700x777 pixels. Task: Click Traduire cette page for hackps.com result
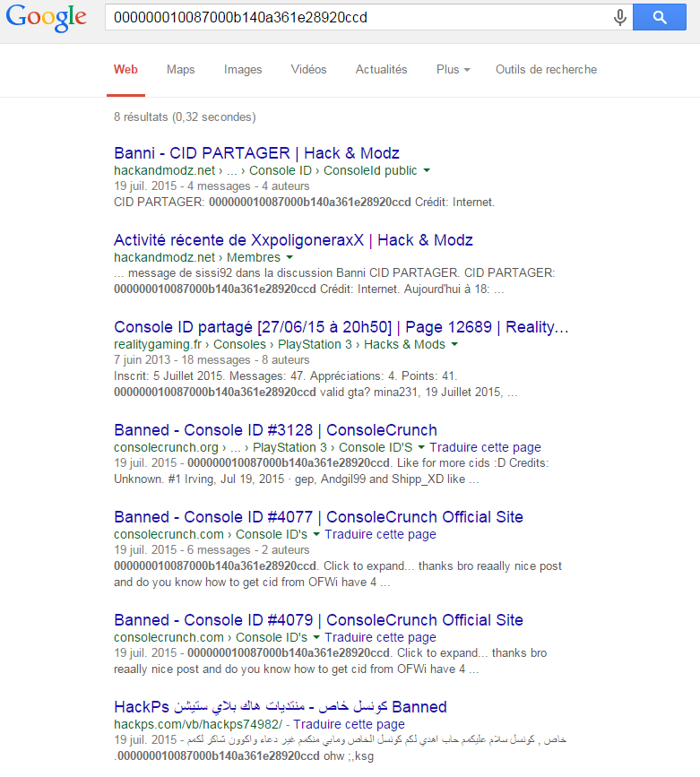click(349, 724)
